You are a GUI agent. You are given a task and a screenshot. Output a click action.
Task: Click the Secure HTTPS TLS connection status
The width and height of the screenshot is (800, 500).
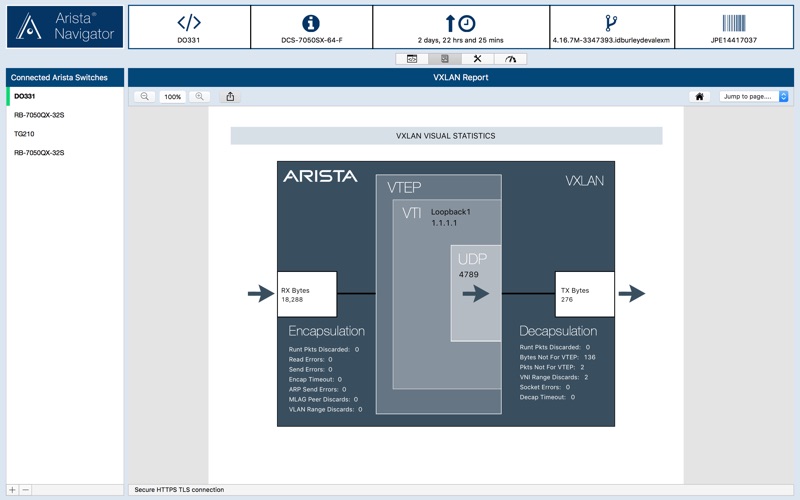[x=179, y=490]
